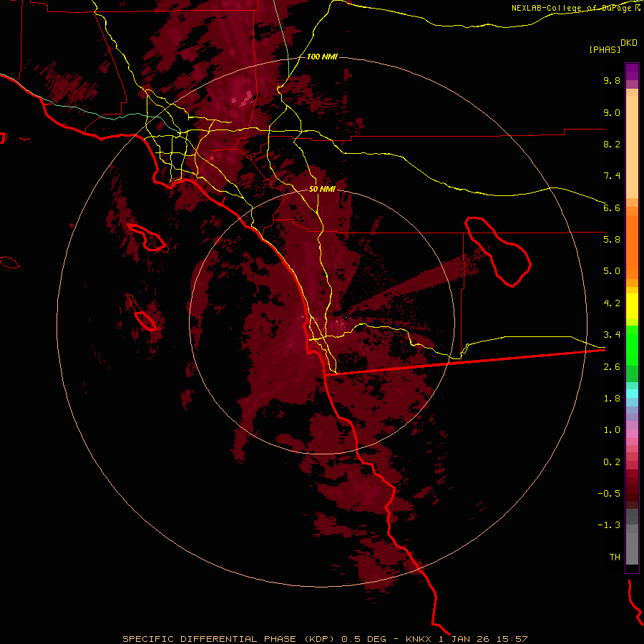Select the 5.8 value on the color scale
This screenshot has height=644, width=644.
point(612,239)
